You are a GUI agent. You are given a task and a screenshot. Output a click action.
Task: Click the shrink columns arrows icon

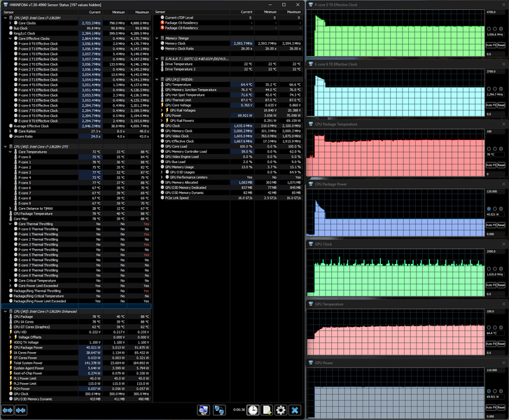click(21, 410)
